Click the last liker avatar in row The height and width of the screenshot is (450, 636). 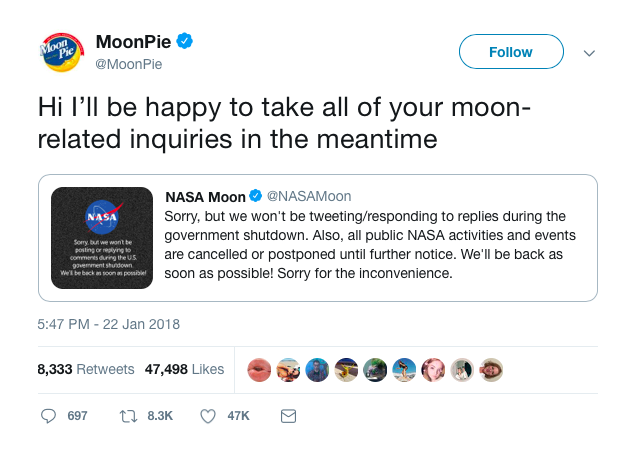click(491, 370)
